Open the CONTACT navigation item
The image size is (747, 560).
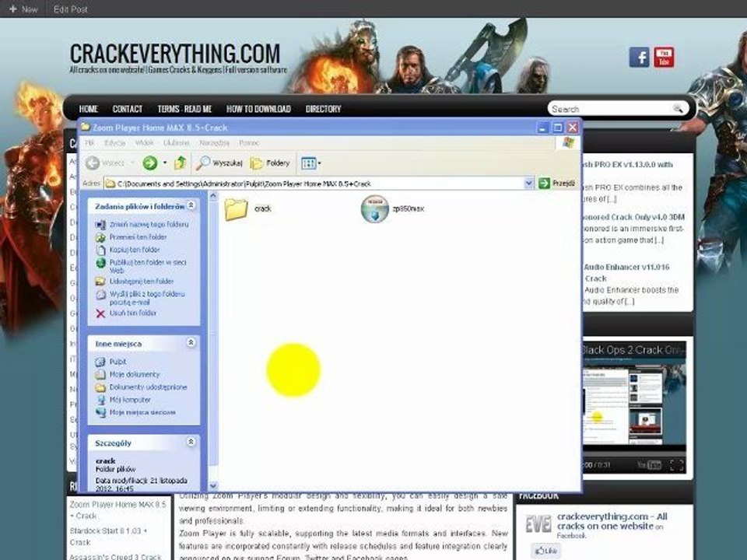pos(127,109)
